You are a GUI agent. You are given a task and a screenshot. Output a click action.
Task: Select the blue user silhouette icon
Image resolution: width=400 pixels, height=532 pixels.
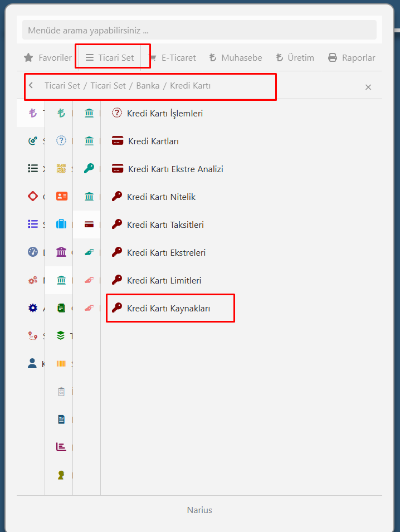click(x=32, y=363)
